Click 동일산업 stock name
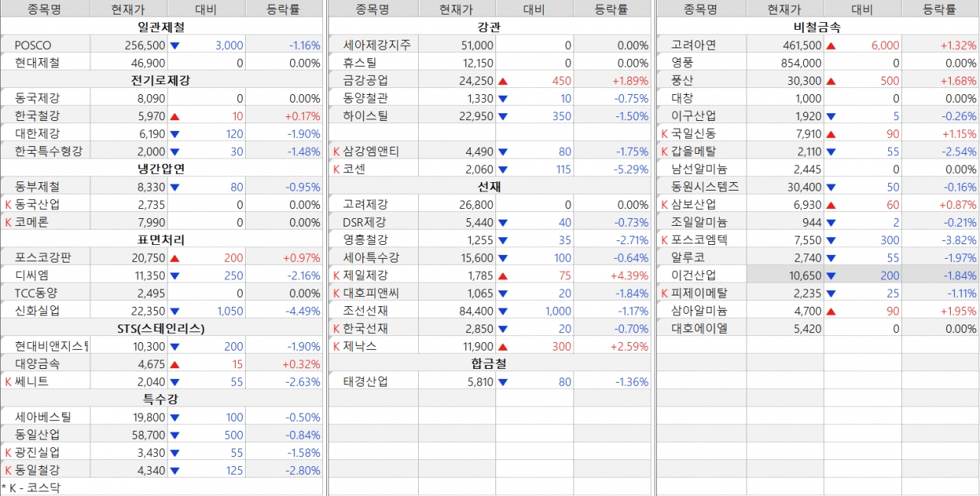The image size is (980, 496). point(37,434)
